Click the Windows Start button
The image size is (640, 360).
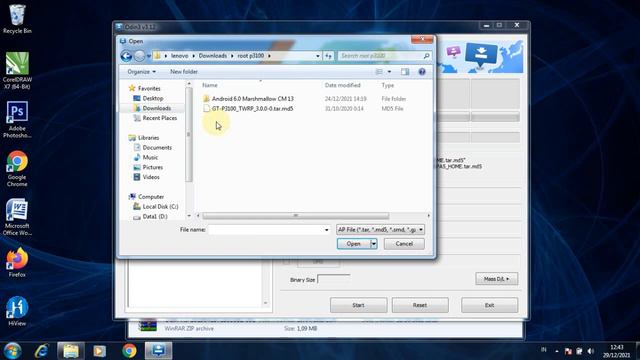[12, 351]
